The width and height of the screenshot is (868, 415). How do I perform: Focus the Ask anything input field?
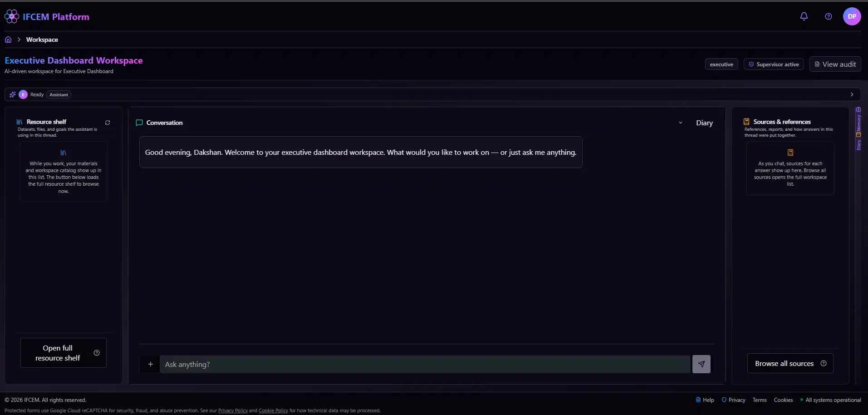pyautogui.click(x=425, y=364)
